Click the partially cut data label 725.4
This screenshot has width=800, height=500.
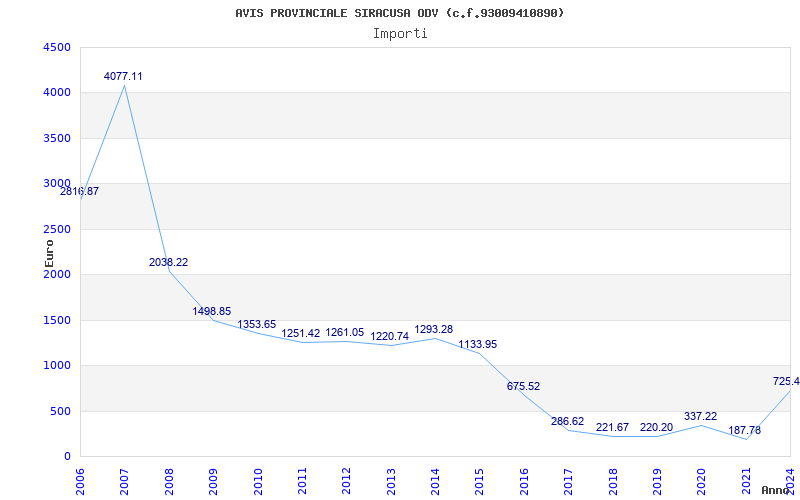pos(786,381)
